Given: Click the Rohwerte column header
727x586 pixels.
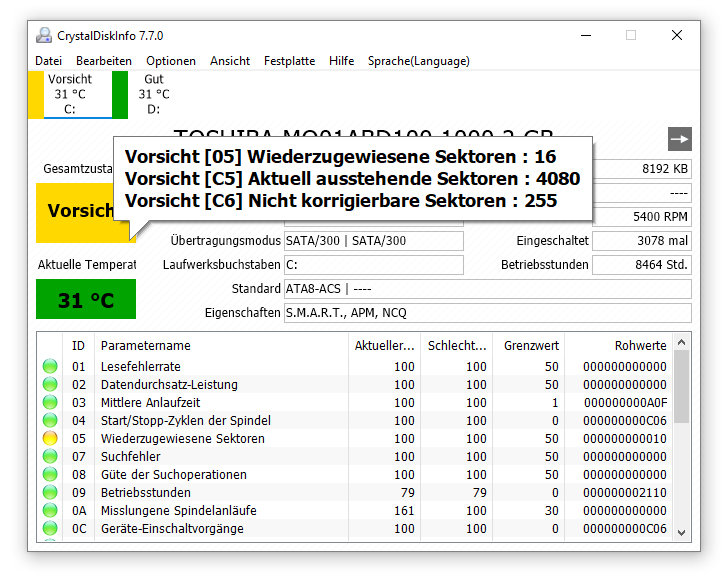Looking at the screenshot, I should (x=618, y=345).
